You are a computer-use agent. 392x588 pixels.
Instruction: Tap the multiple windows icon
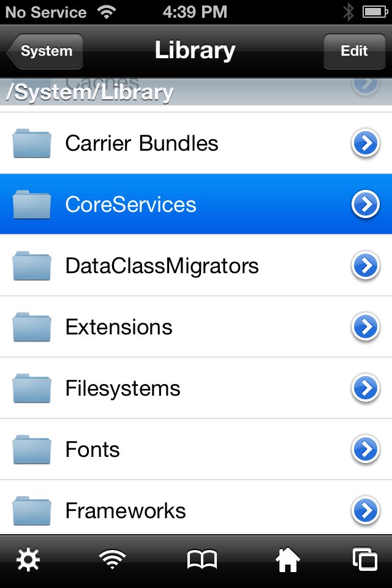[x=365, y=560]
